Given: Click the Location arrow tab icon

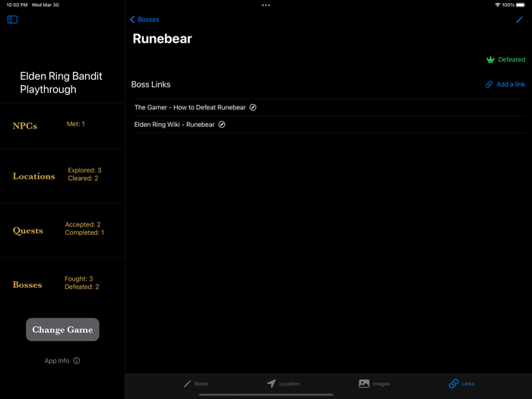Looking at the screenshot, I should (x=271, y=384).
